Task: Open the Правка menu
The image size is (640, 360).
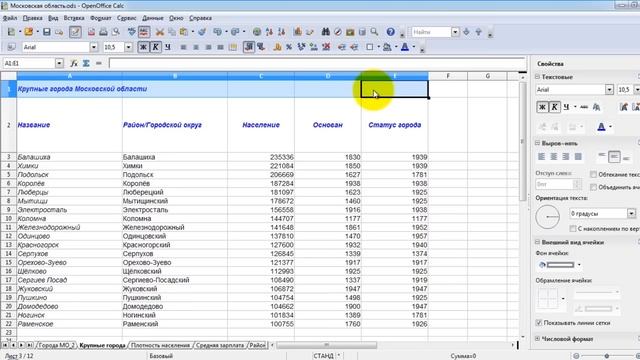Action: [32, 18]
